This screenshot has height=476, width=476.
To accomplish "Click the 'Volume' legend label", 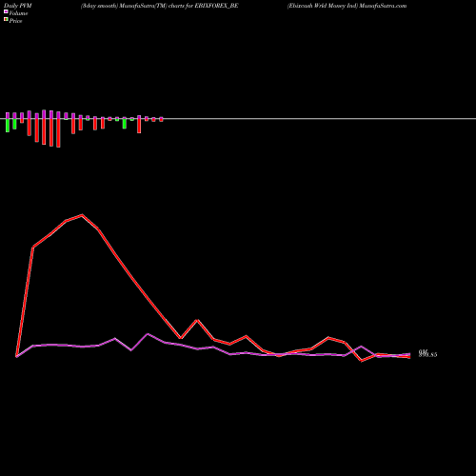I will (x=18, y=13).
